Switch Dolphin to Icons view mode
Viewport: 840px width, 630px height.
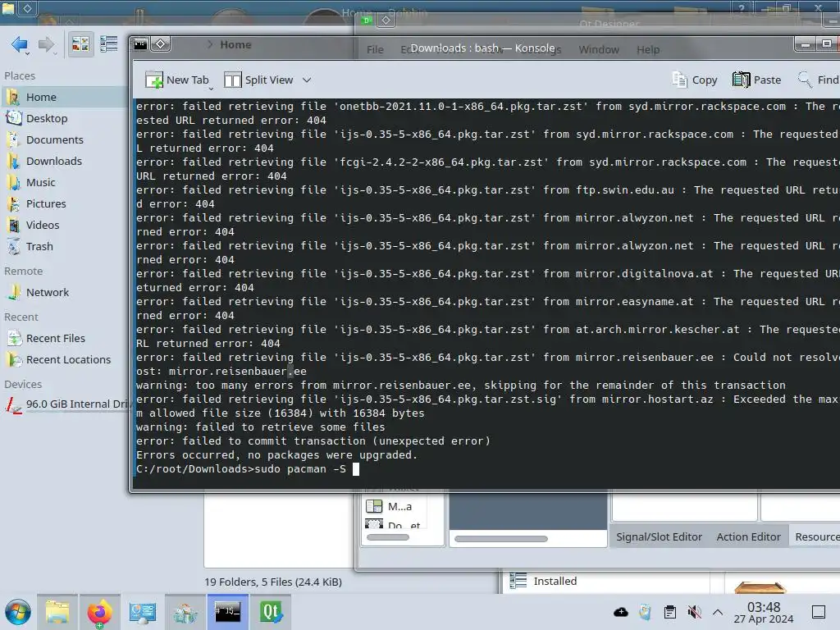(80, 44)
